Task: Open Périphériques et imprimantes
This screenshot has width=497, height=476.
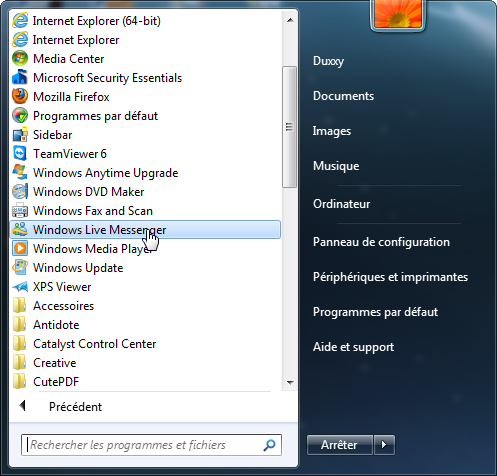Action: click(390, 277)
